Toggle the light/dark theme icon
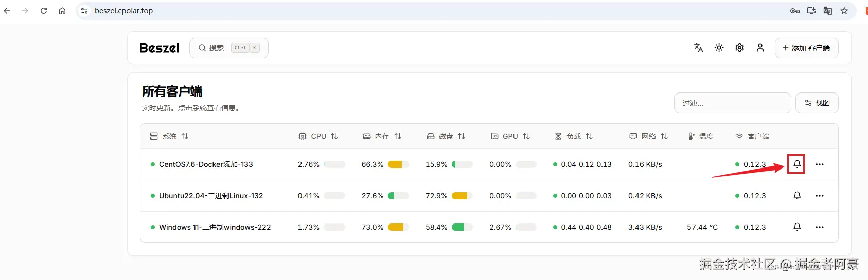The width and height of the screenshot is (868, 280). coord(719,48)
